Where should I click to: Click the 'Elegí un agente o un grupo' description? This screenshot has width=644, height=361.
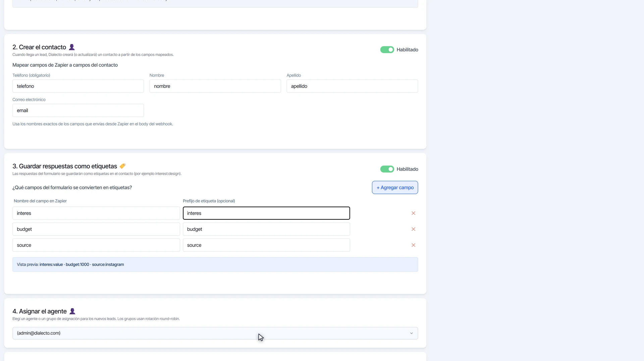96,319
